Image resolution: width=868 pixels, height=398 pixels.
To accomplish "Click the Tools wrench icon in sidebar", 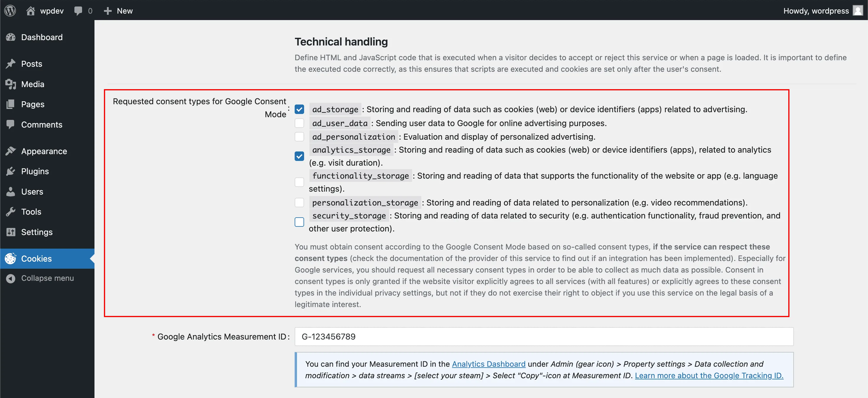I will (x=11, y=212).
